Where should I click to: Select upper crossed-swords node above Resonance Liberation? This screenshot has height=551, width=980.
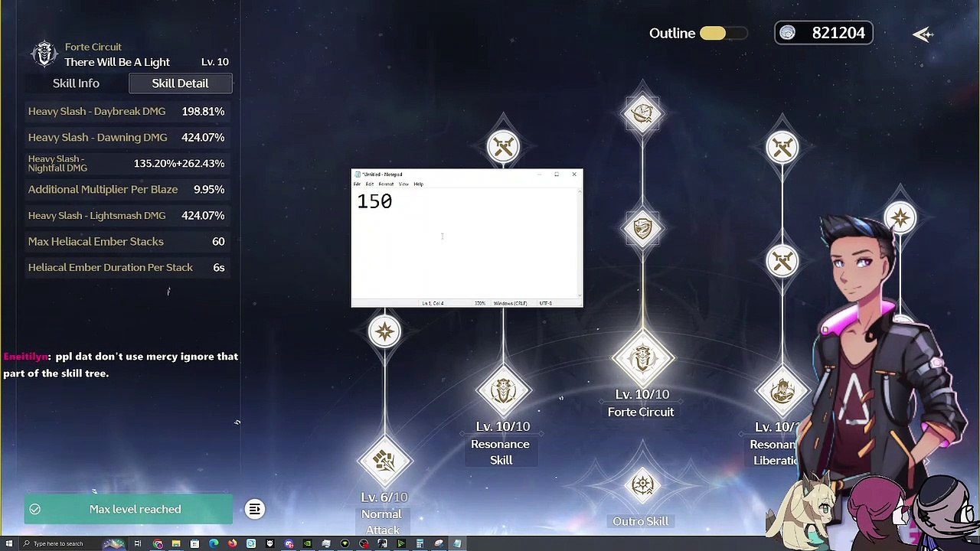(782, 147)
